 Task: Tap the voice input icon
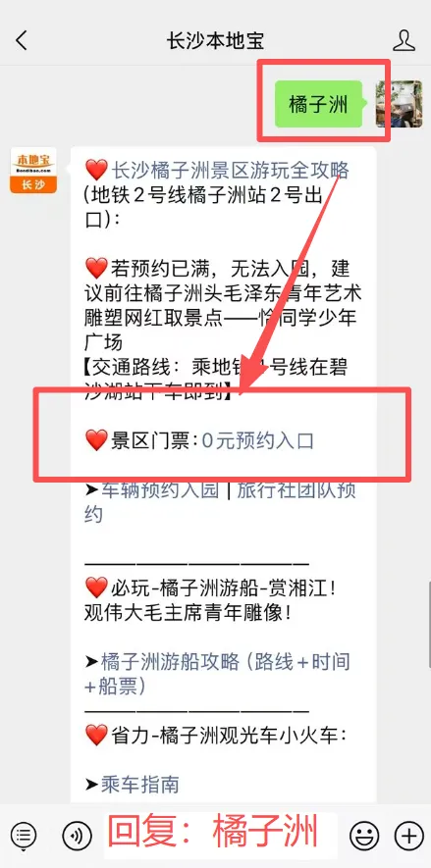click(77, 835)
